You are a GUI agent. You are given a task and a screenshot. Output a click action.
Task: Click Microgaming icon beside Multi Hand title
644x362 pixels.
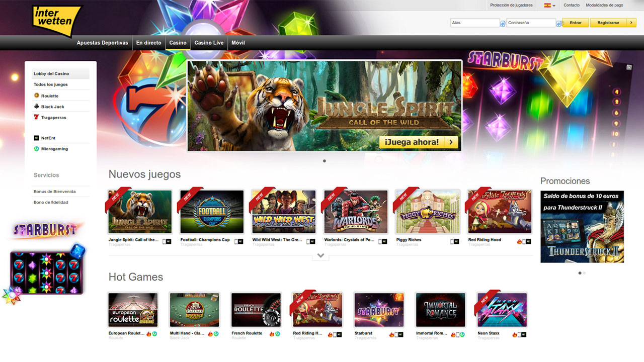click(x=216, y=334)
